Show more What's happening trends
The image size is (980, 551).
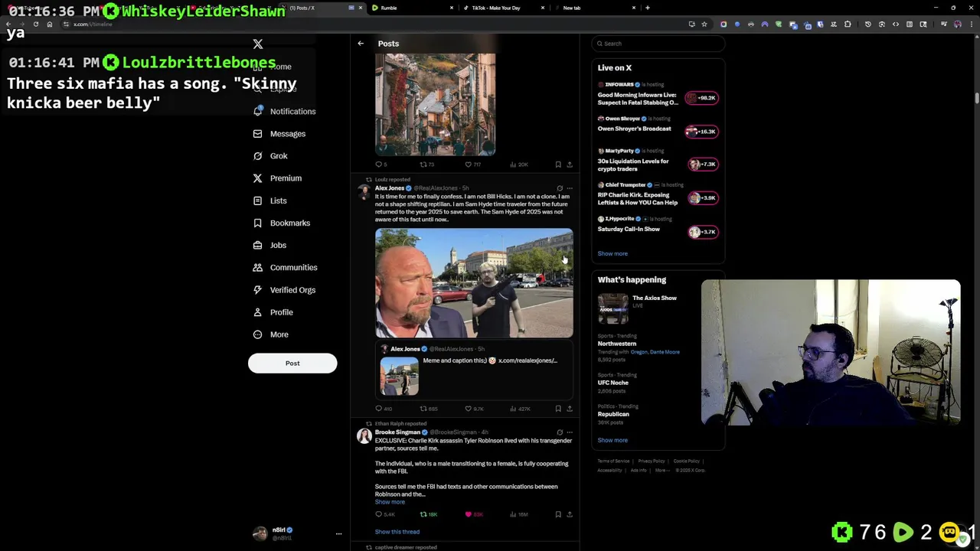(612, 440)
